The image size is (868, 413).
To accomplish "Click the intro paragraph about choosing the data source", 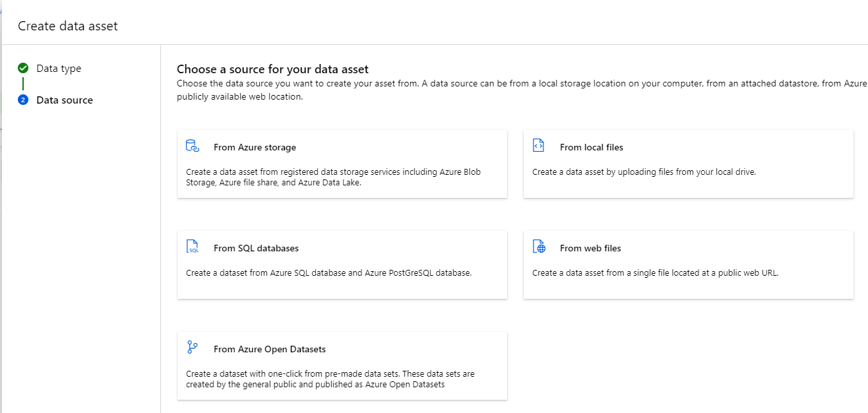I will [522, 90].
